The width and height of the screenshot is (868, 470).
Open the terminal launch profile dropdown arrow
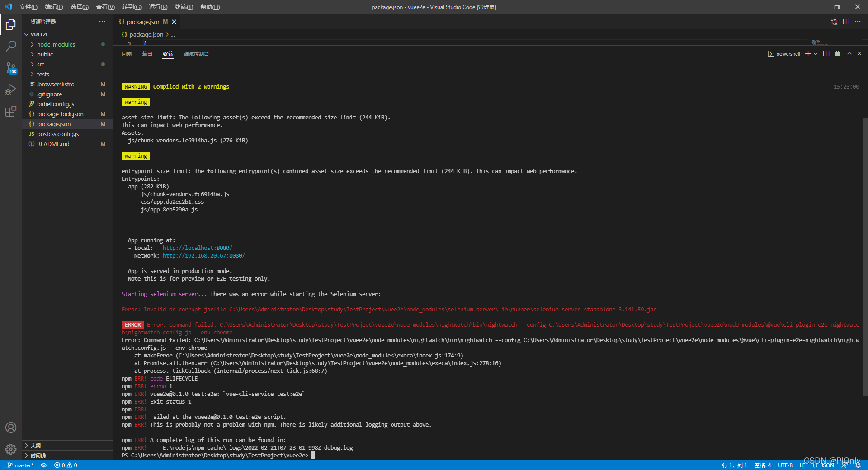click(816, 54)
